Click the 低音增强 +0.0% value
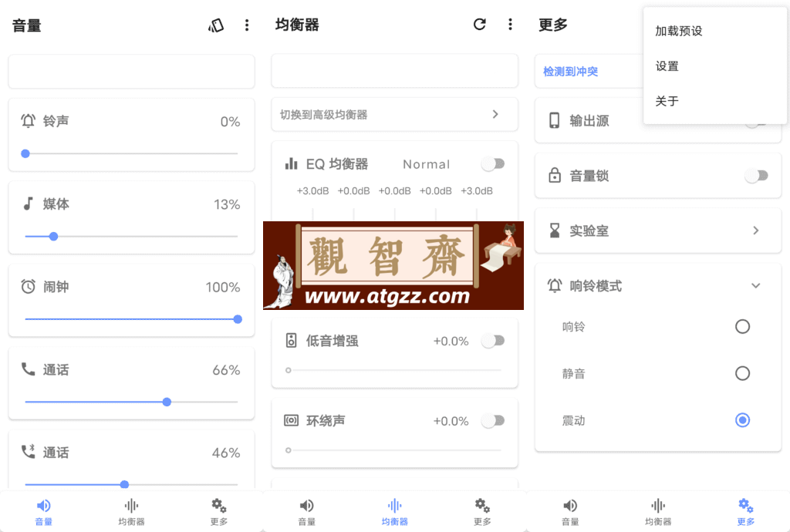The image size is (790, 532). click(x=451, y=342)
